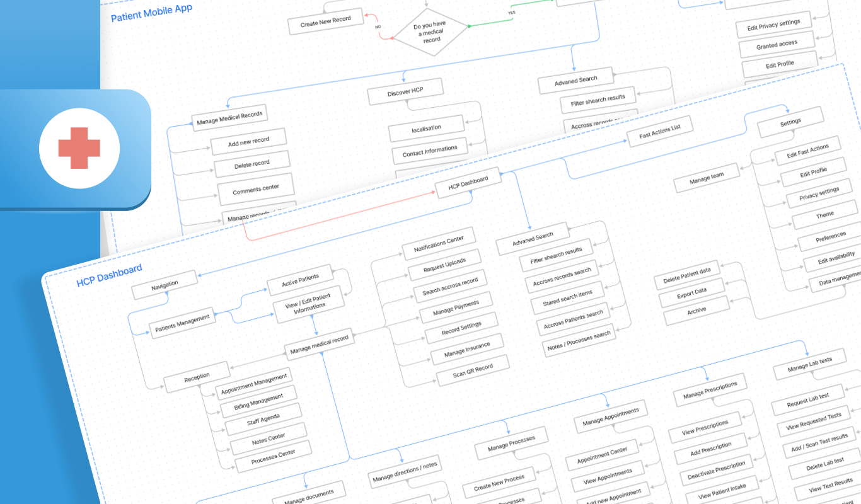The image size is (861, 504).
Task: Open the Settings node near top right
Action: click(x=790, y=120)
